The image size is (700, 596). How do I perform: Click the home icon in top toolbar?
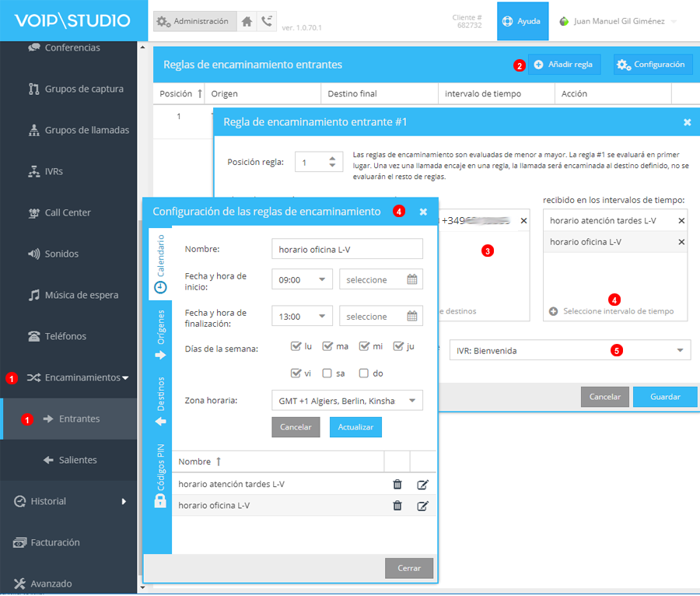pyautogui.click(x=247, y=22)
